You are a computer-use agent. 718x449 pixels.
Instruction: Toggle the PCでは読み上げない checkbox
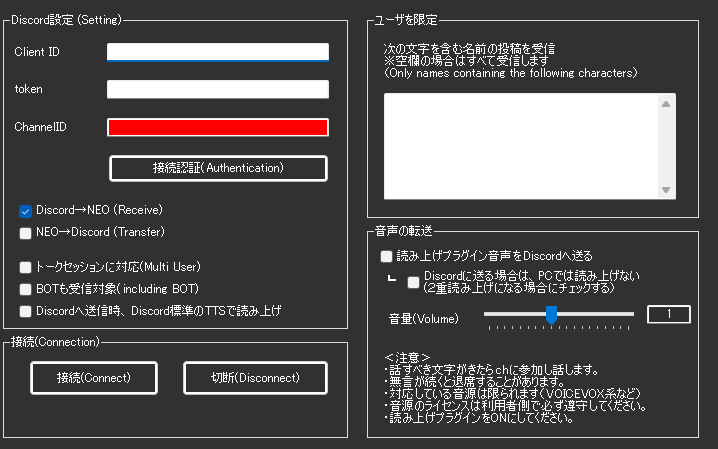413,282
